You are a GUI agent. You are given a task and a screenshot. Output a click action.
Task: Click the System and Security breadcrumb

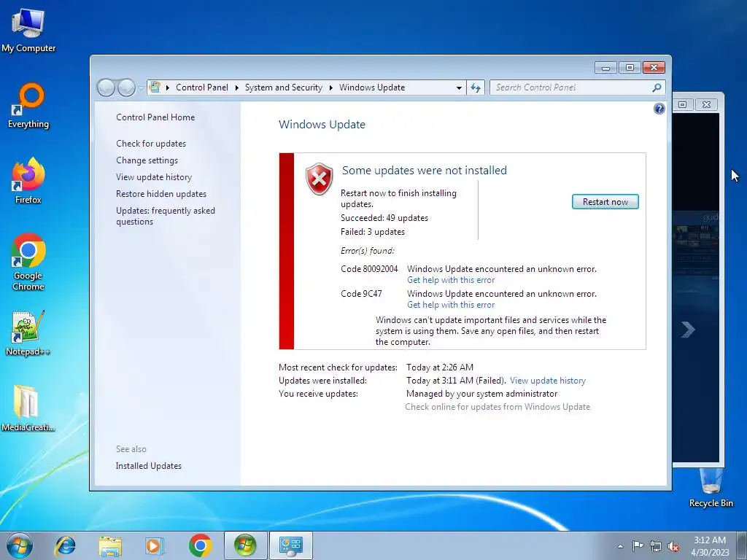(x=284, y=87)
